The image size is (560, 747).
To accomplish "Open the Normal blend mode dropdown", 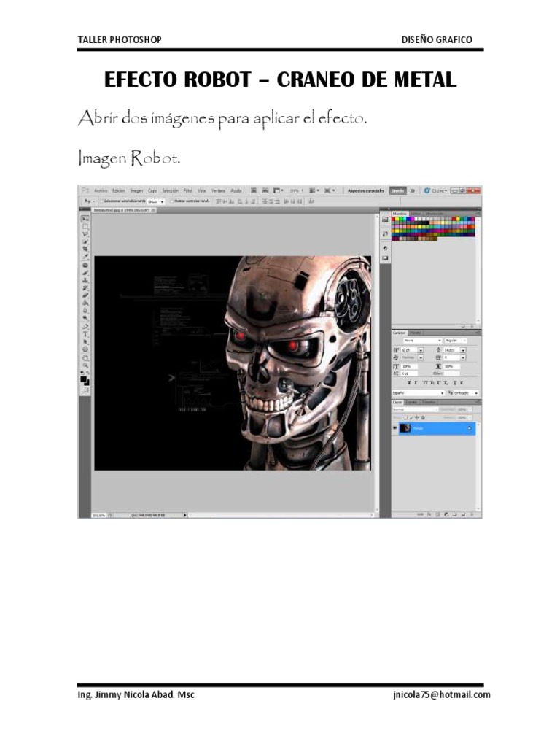I will click(x=415, y=410).
